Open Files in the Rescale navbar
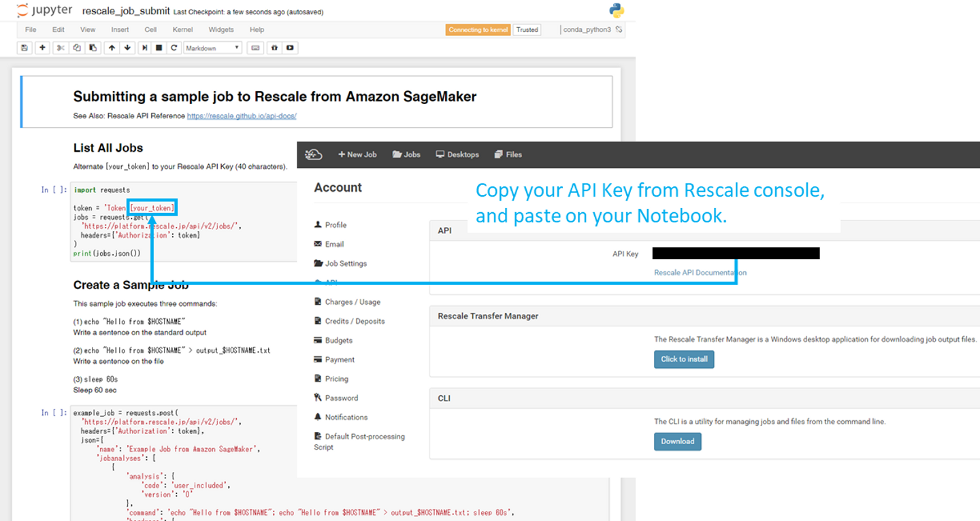 coord(508,154)
